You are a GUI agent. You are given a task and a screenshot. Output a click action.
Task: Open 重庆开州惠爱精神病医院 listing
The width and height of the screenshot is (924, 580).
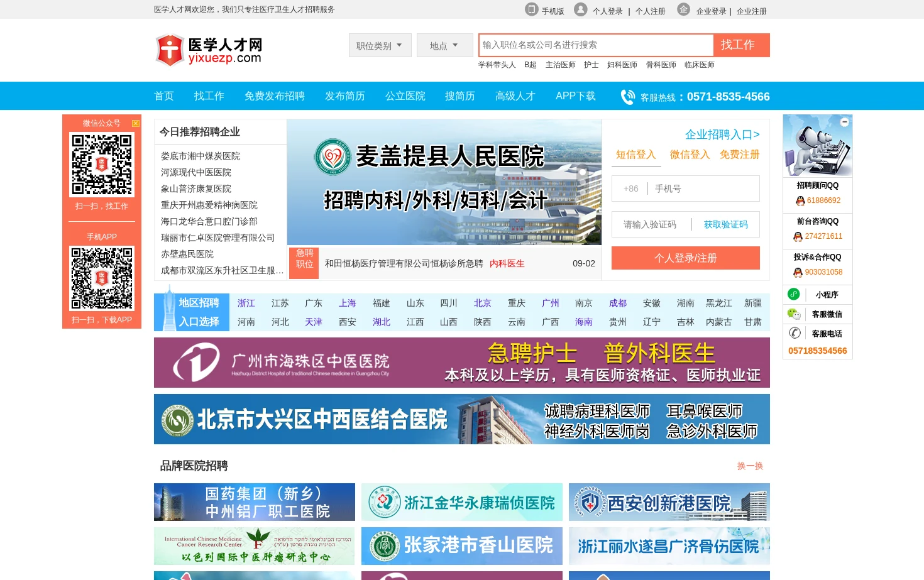(x=209, y=205)
